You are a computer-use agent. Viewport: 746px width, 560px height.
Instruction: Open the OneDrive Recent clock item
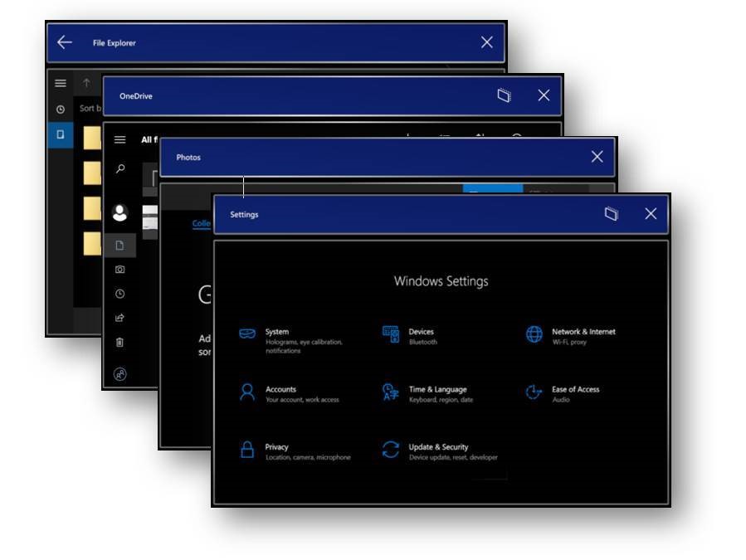pyautogui.click(x=120, y=294)
